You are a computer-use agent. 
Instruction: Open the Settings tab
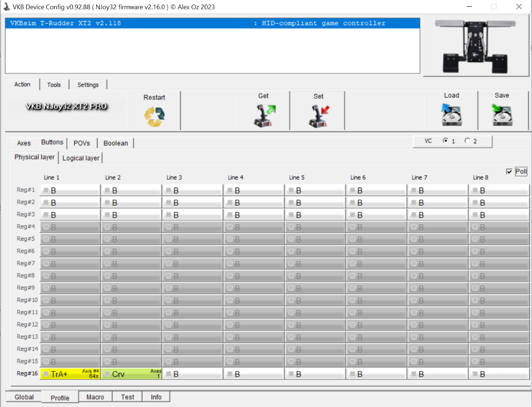point(88,85)
